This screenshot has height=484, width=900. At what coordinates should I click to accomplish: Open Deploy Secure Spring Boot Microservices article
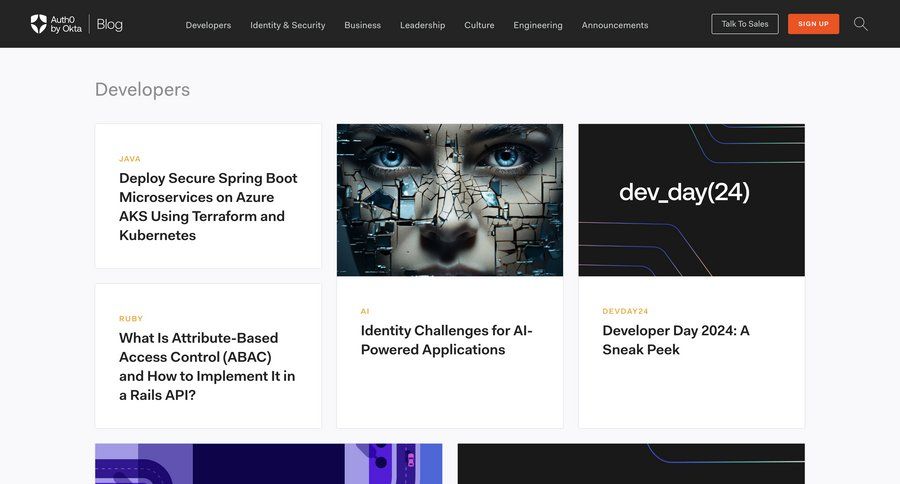(208, 207)
